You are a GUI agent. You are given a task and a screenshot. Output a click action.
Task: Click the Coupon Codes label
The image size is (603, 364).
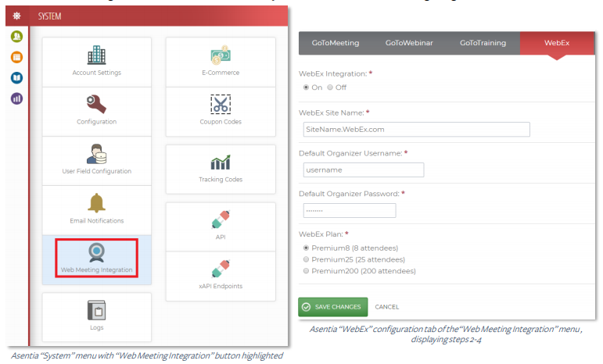(221, 122)
